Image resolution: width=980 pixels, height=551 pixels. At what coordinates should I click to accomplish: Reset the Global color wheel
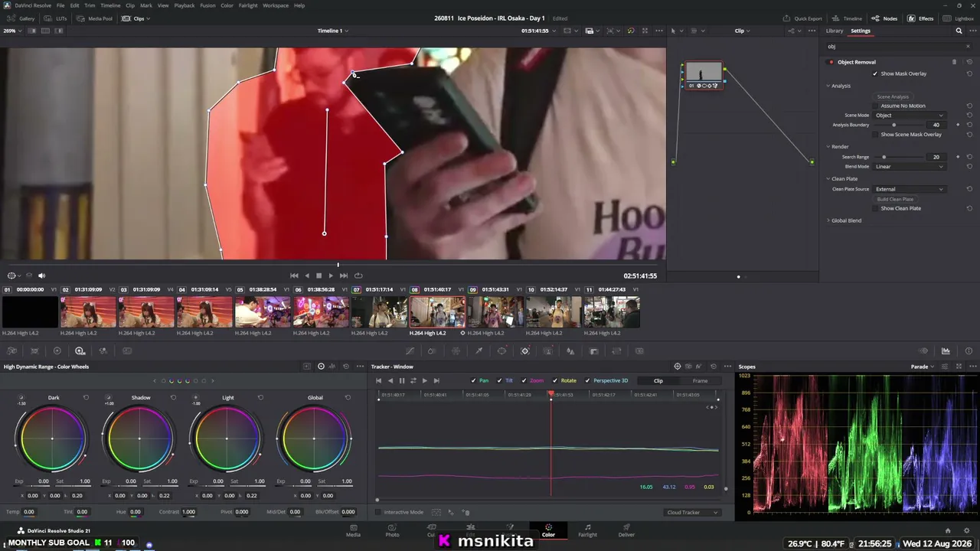pos(348,398)
